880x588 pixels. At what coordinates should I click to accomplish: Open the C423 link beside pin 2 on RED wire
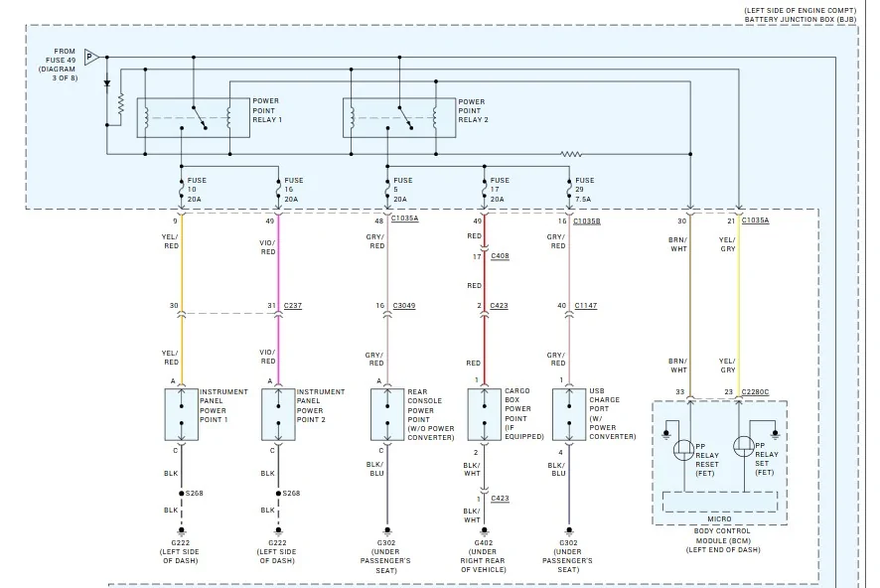499,306
